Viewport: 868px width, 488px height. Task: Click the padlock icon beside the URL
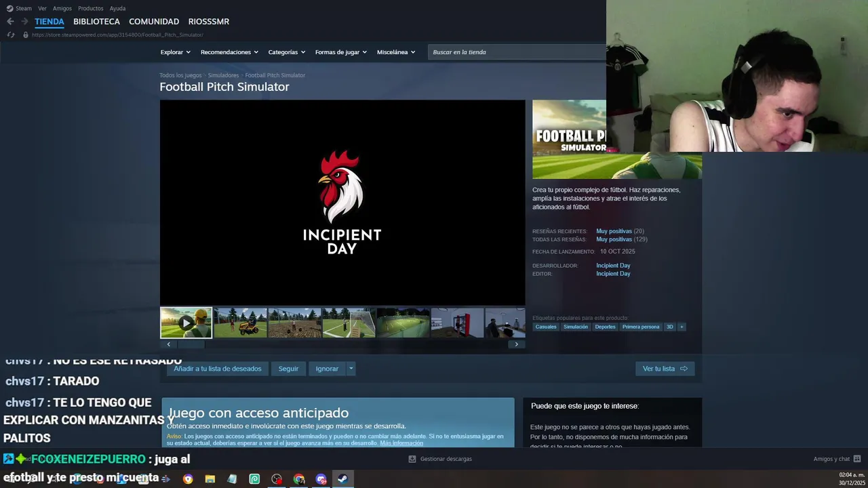pyautogui.click(x=26, y=35)
